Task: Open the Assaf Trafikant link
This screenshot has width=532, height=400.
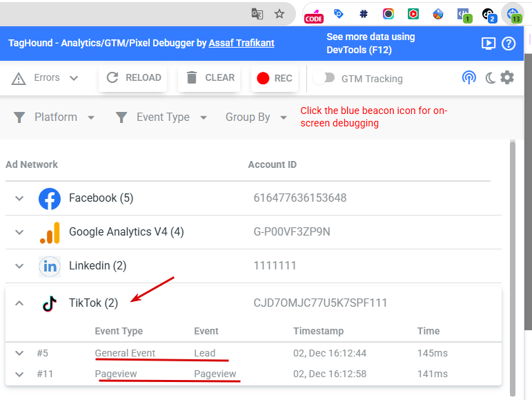Action: click(x=242, y=43)
